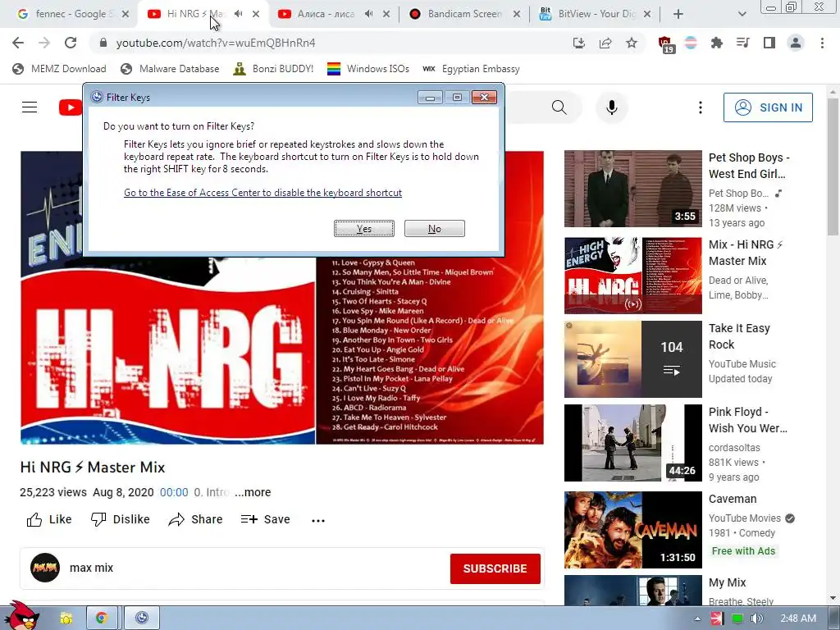Screen dimensions: 840x630
Task: Open the Mix - Hi NRG Master Mix thumbnail
Action: [x=632, y=276]
